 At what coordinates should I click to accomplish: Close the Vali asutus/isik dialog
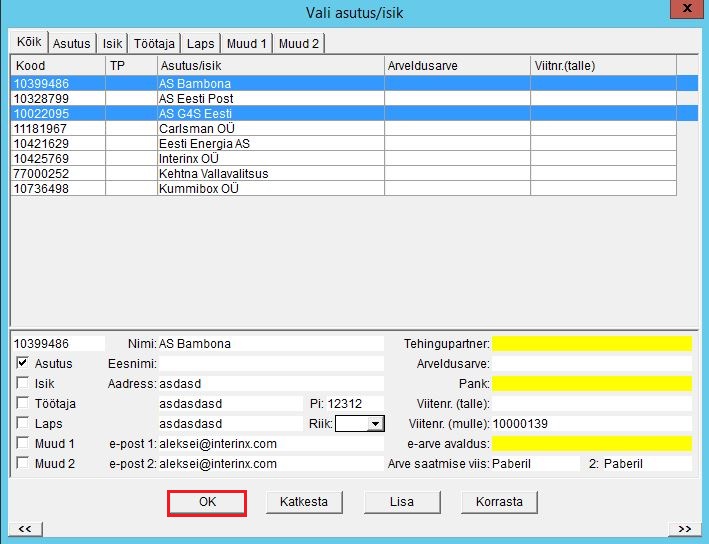click(686, 8)
